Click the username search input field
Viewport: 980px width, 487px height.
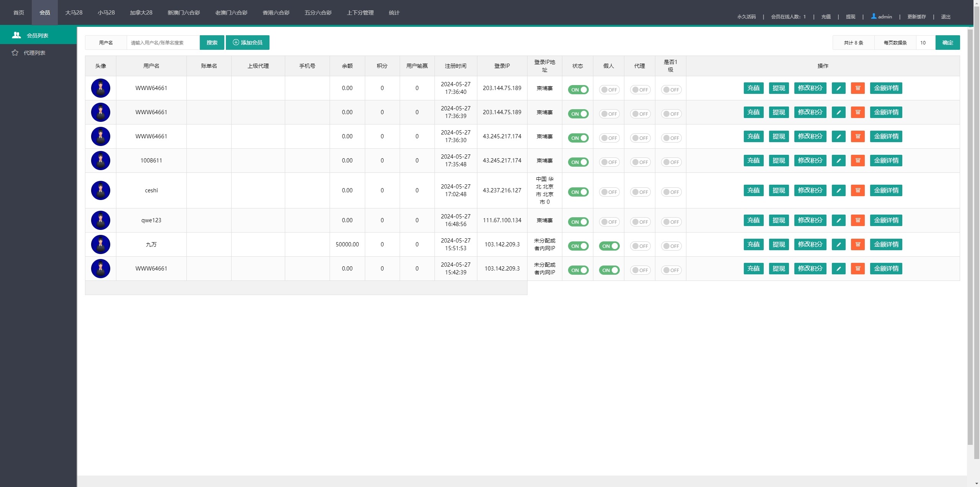[x=163, y=43]
